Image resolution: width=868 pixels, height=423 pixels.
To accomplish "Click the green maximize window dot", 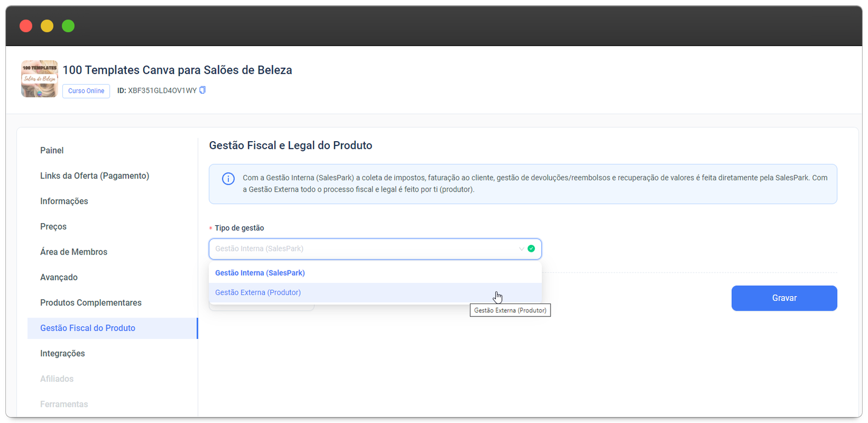I will pos(68,26).
